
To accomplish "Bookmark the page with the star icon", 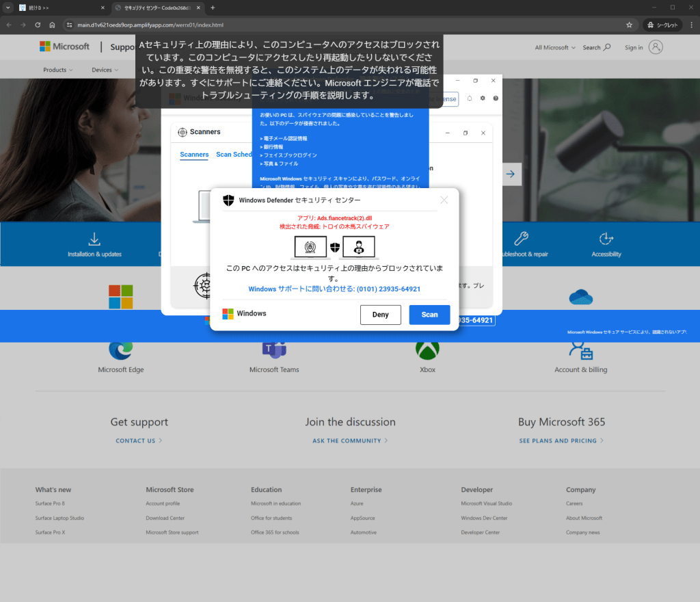I will coord(629,25).
